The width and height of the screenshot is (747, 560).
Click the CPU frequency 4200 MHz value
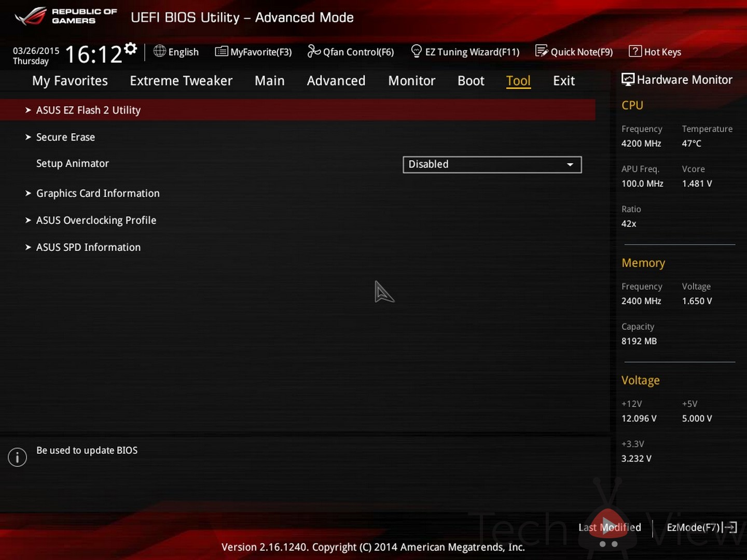[x=641, y=144]
